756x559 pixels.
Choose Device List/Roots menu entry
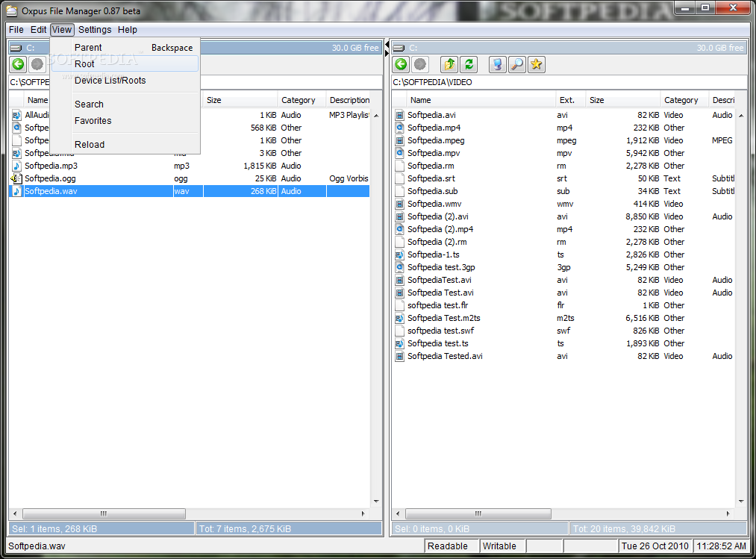125,80
